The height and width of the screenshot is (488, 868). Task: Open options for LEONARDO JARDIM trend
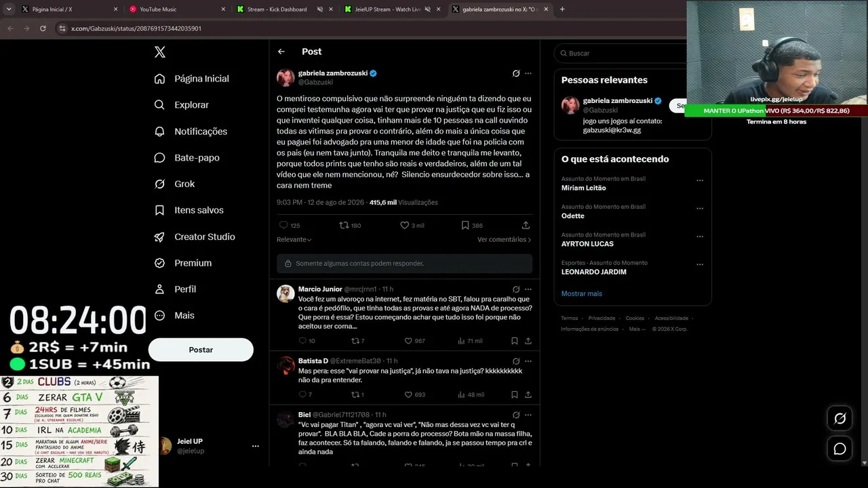tap(700, 264)
